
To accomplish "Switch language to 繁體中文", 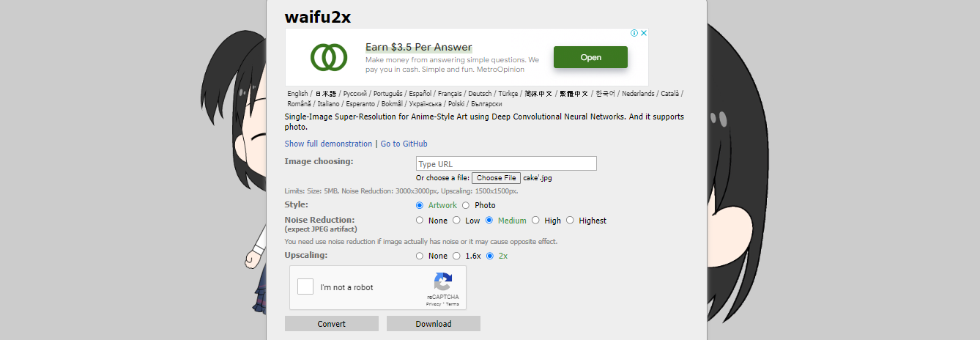I will (574, 94).
